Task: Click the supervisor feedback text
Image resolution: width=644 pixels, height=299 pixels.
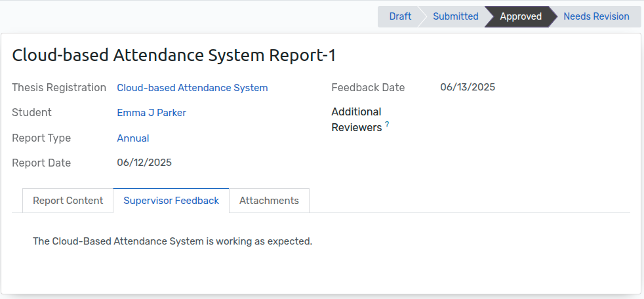Action: 172,241
